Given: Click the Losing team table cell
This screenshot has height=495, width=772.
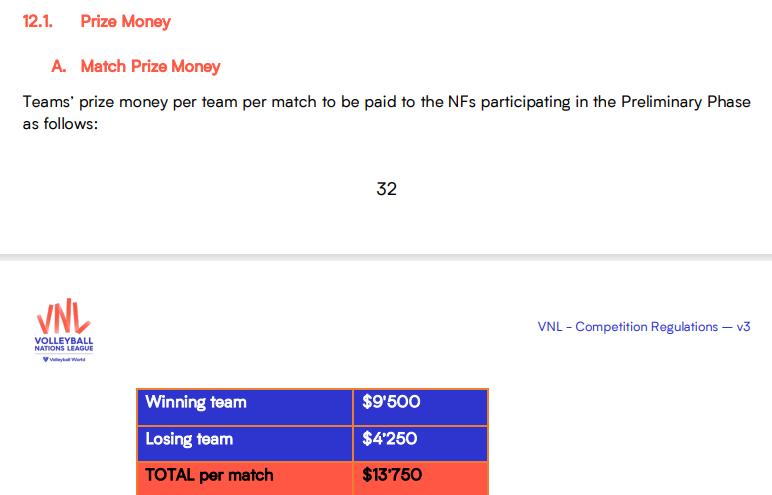Looking at the screenshot, I should tap(245, 444).
